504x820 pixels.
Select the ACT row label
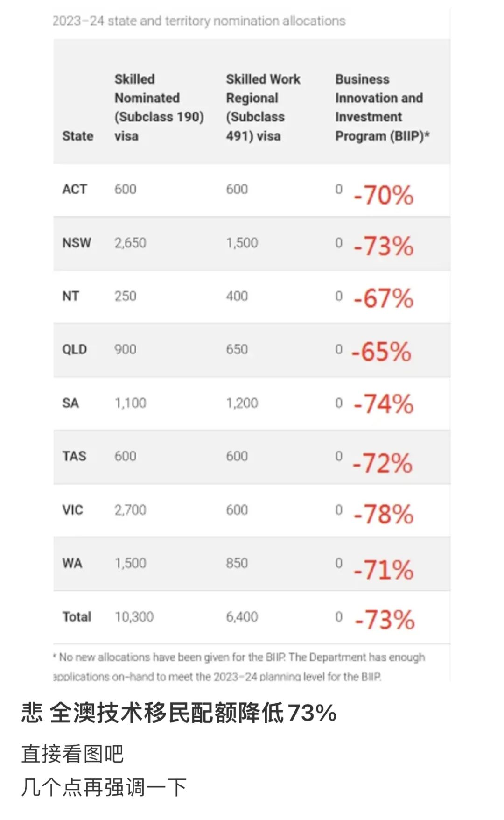(x=75, y=189)
